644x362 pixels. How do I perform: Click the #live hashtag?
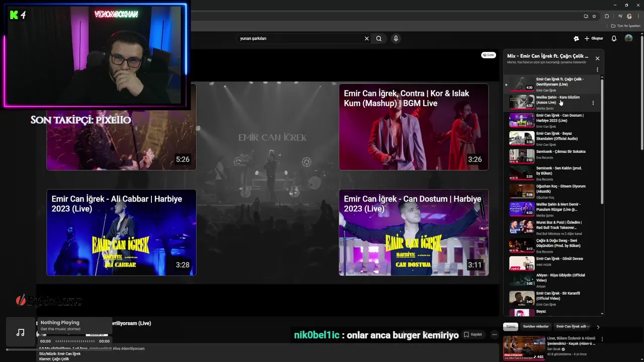(116, 348)
